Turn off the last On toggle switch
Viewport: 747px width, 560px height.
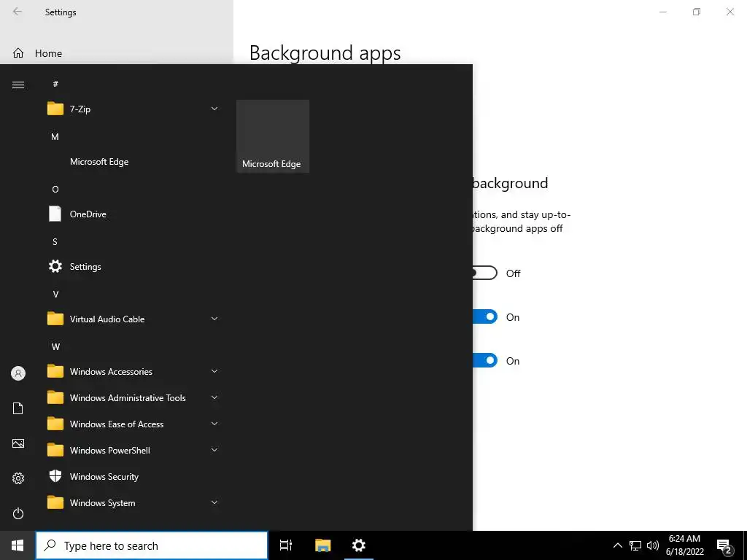(485, 361)
